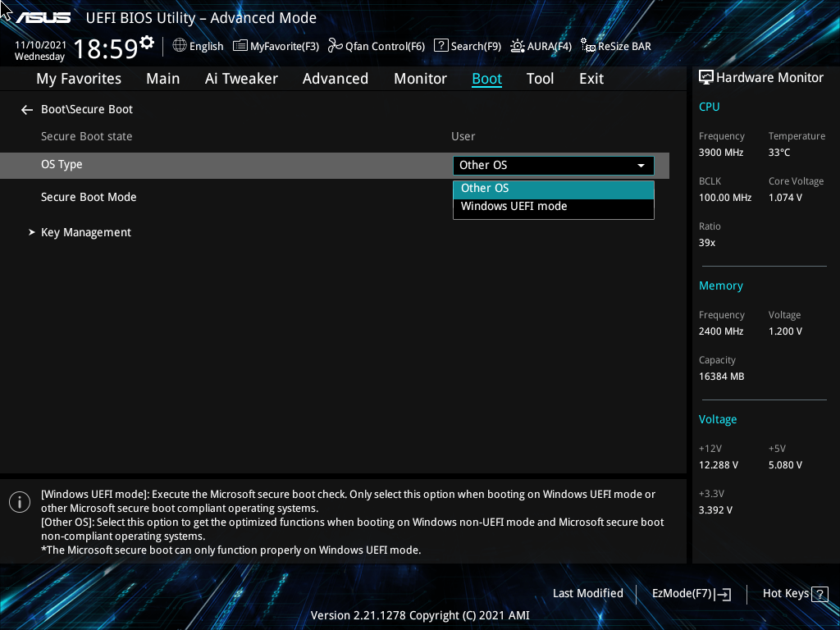The image size is (840, 630).
Task: Click the globe language icon
Action: pos(180,46)
